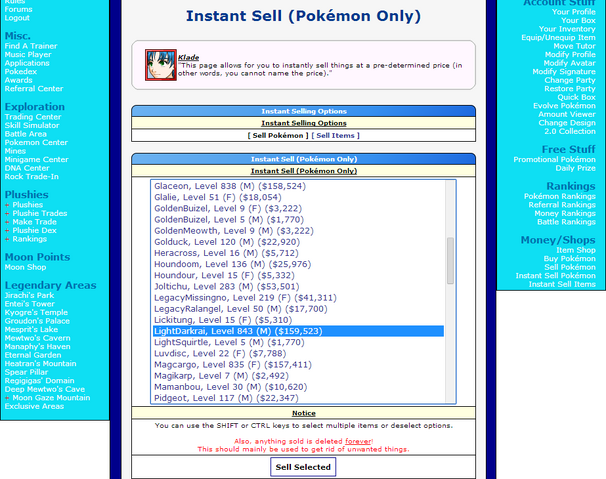Image resolution: width=606 pixels, height=479 pixels.
Task: Open Money Rankings link
Action: [565, 213]
